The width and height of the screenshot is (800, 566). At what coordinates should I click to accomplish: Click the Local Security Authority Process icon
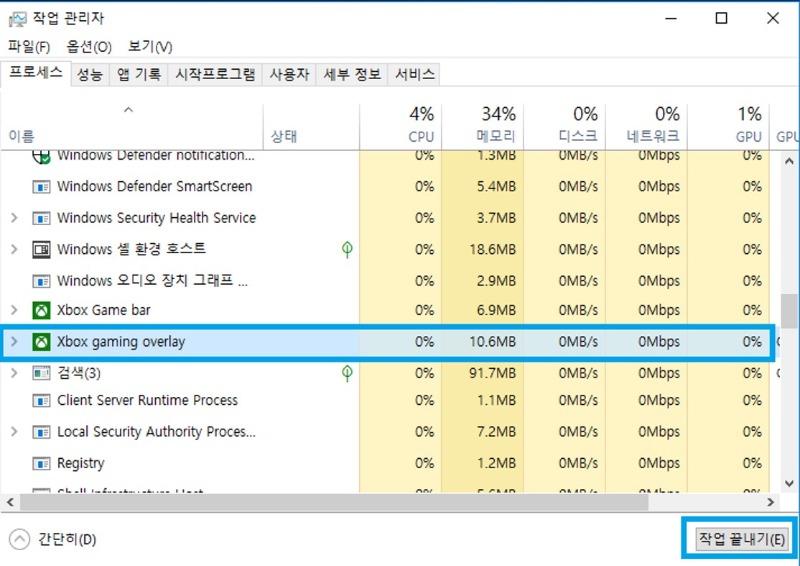pos(41,432)
